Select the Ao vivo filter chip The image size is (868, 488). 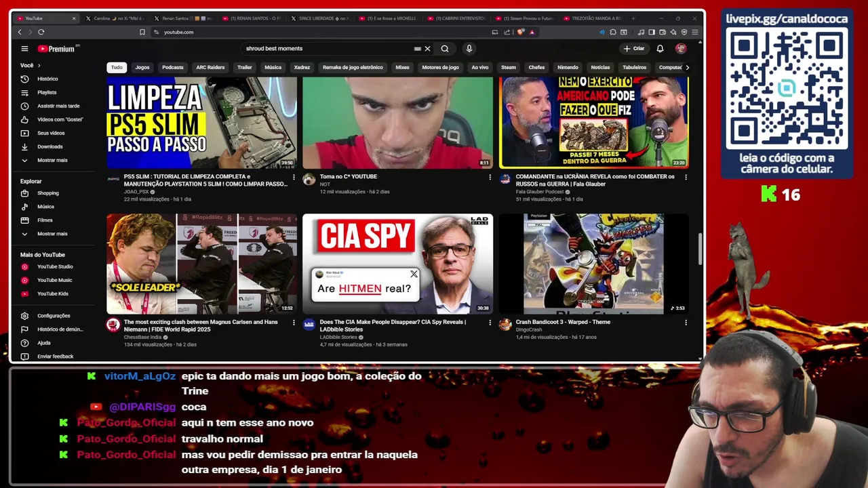(x=479, y=68)
